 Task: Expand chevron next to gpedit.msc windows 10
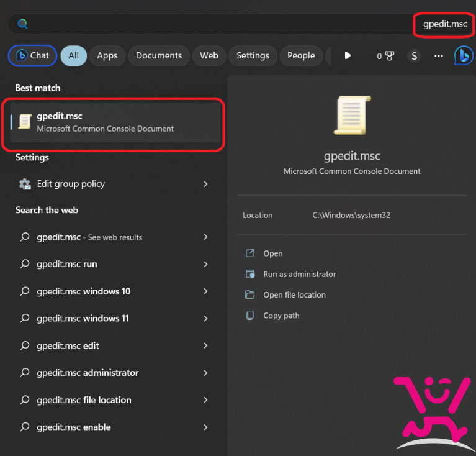(x=205, y=291)
